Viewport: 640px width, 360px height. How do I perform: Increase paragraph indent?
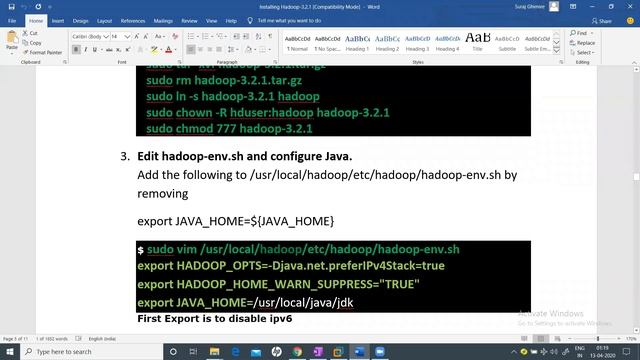click(246, 37)
